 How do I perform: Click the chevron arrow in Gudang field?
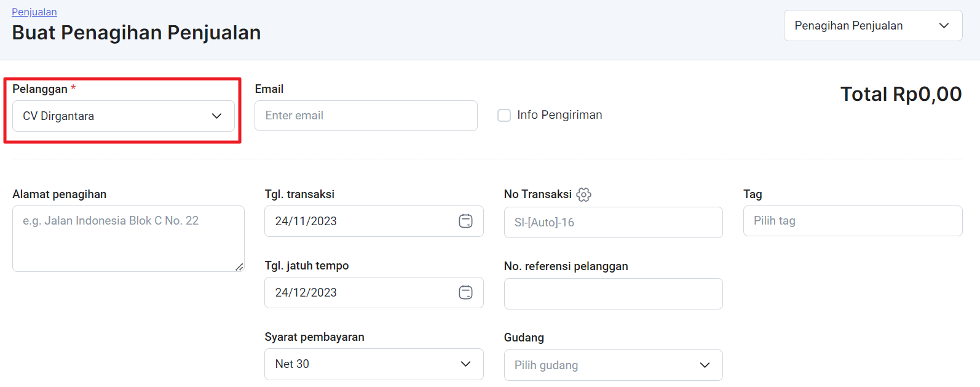pos(705,365)
